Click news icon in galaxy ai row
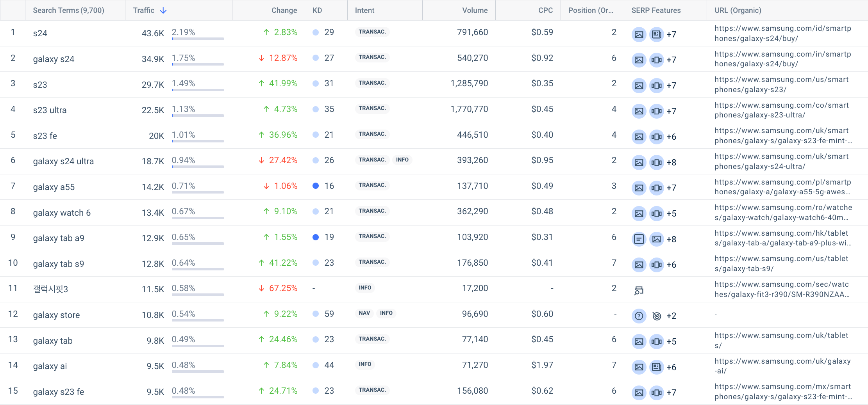 click(656, 367)
